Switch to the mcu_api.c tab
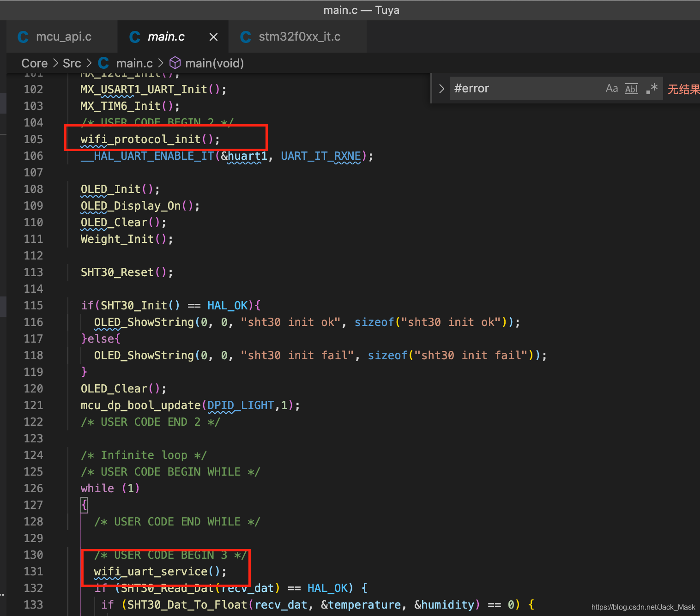 62,36
